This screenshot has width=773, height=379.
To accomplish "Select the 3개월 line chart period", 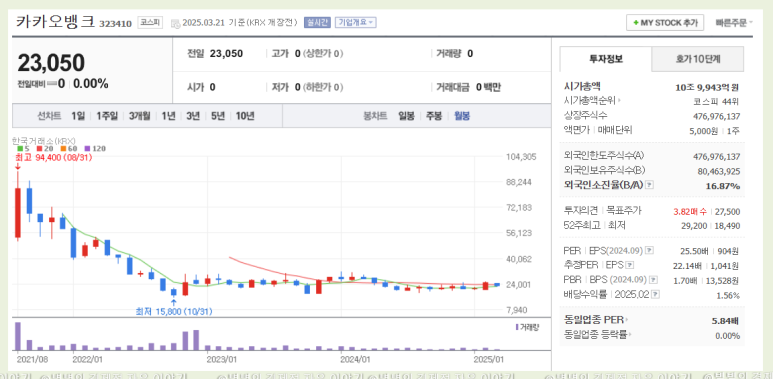I will [x=140, y=116].
